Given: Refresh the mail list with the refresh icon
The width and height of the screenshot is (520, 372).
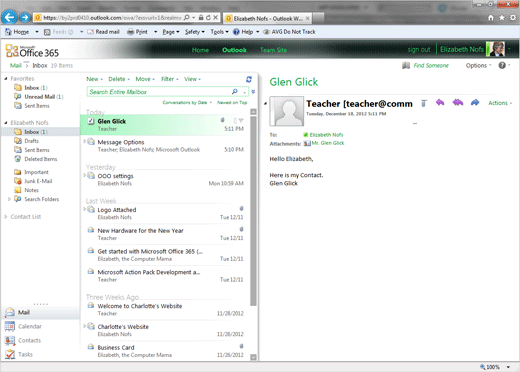Looking at the screenshot, I should point(249,79).
